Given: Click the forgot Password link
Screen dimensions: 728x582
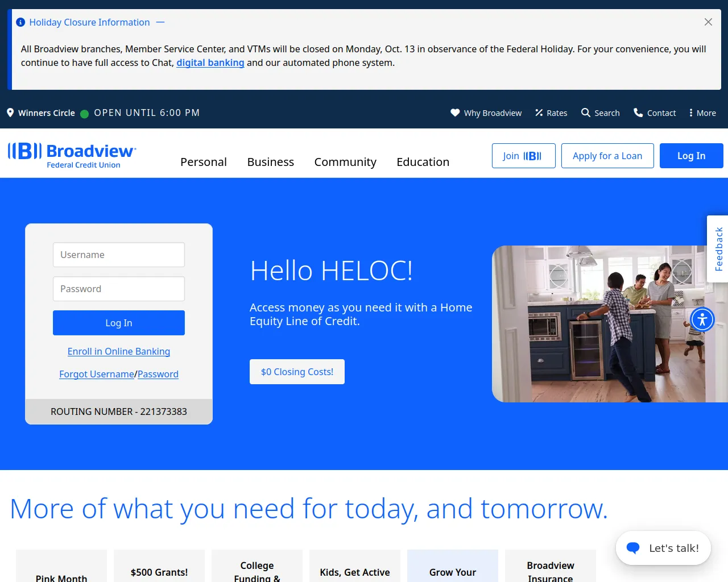Looking at the screenshot, I should point(158,374).
